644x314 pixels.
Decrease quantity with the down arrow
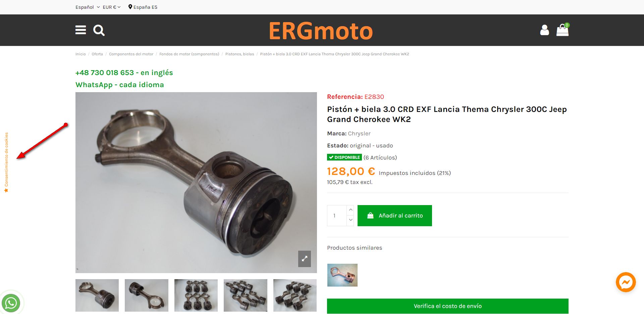(351, 220)
